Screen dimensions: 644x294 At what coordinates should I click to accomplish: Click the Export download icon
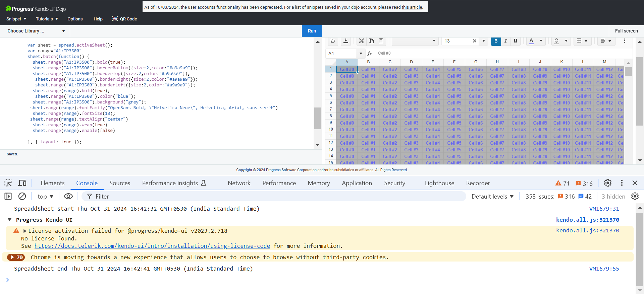pyautogui.click(x=346, y=41)
